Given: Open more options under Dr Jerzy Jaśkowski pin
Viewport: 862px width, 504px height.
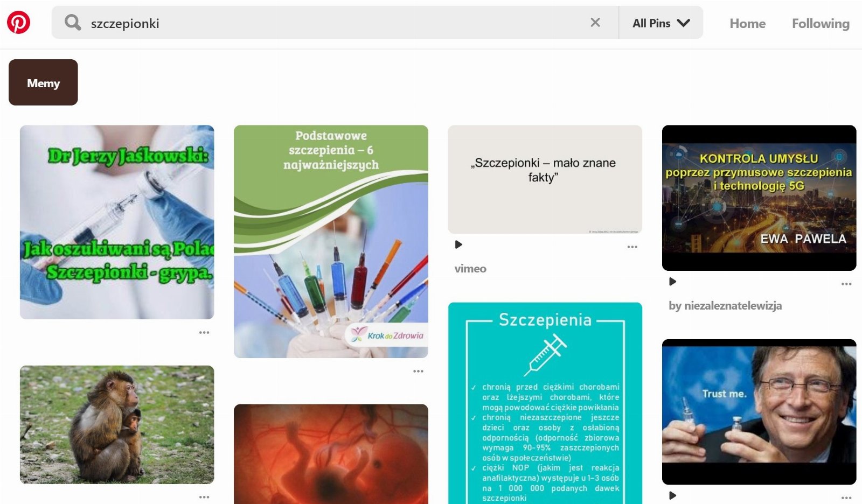Looking at the screenshot, I should point(204,332).
